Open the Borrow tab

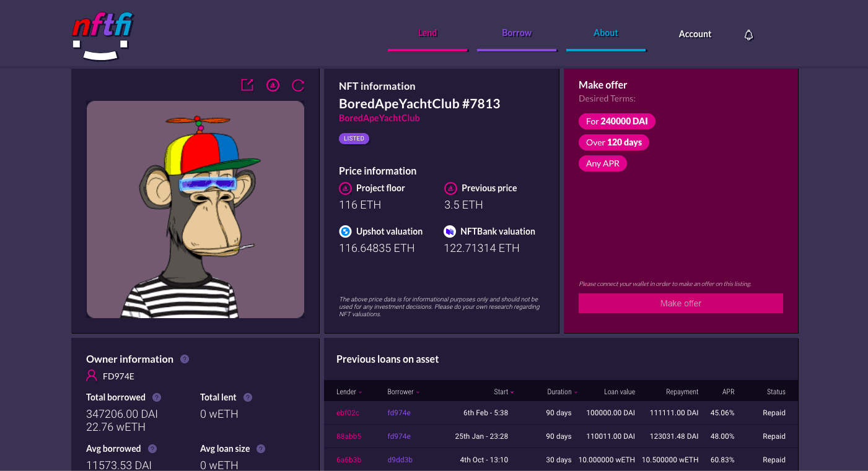click(517, 33)
